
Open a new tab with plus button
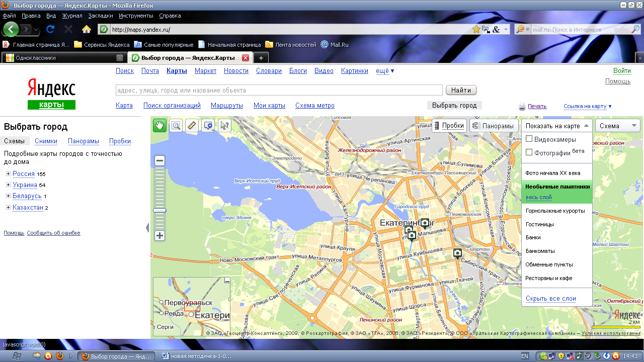[x=261, y=58]
